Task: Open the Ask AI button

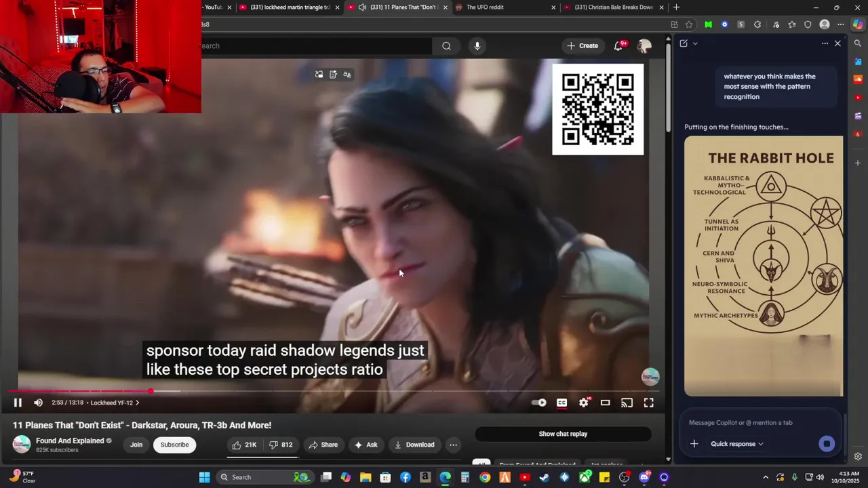Action: click(366, 445)
